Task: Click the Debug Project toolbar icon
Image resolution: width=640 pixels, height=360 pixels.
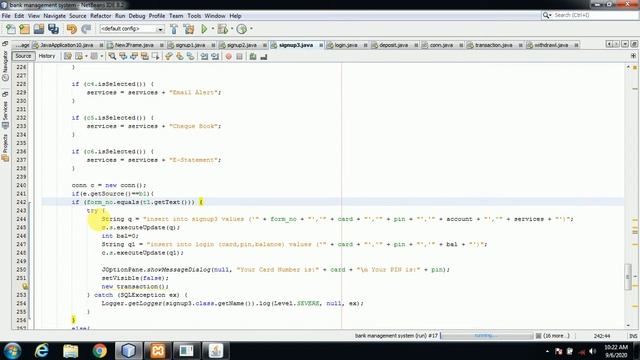Action: coord(222,29)
